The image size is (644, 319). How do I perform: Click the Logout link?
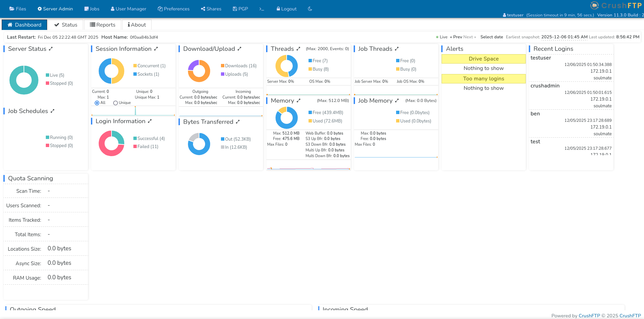[x=286, y=9]
